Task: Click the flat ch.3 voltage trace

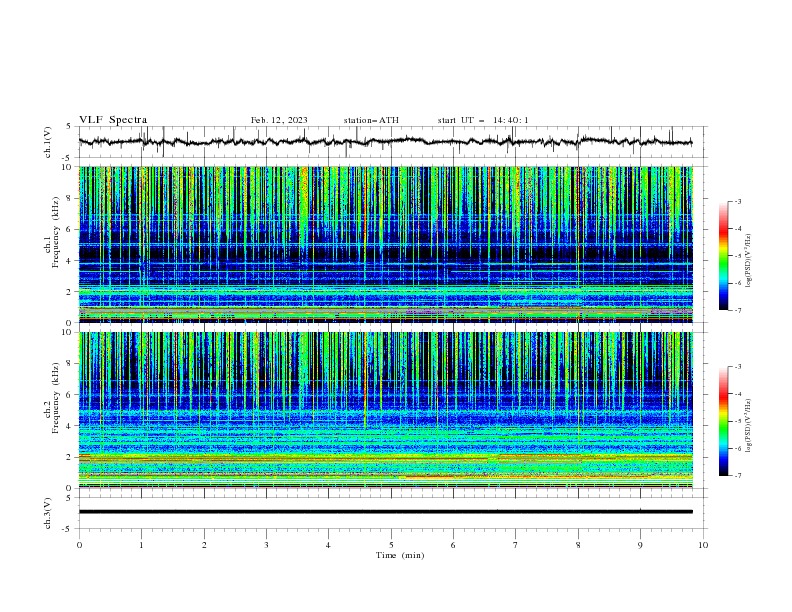Action: pos(385,512)
